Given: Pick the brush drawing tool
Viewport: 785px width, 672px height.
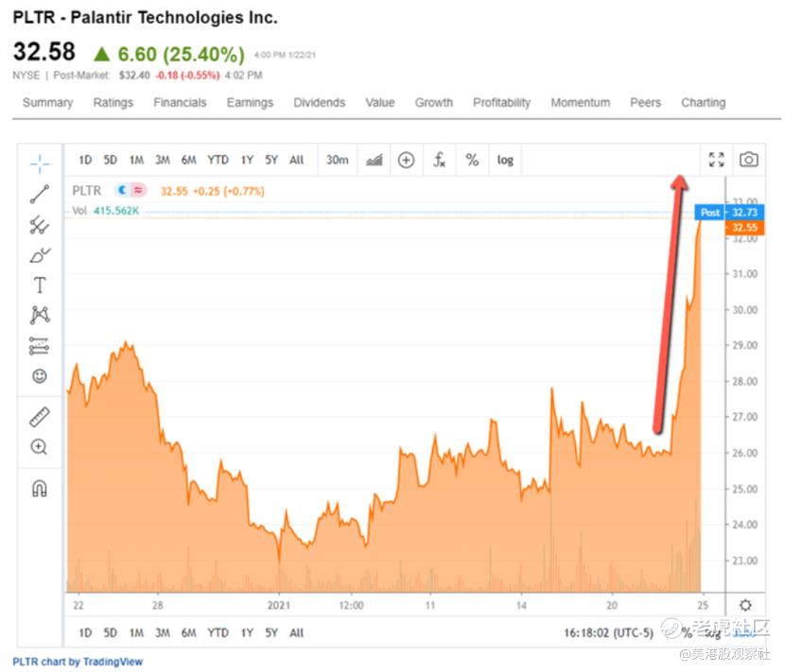Looking at the screenshot, I should pyautogui.click(x=40, y=255).
